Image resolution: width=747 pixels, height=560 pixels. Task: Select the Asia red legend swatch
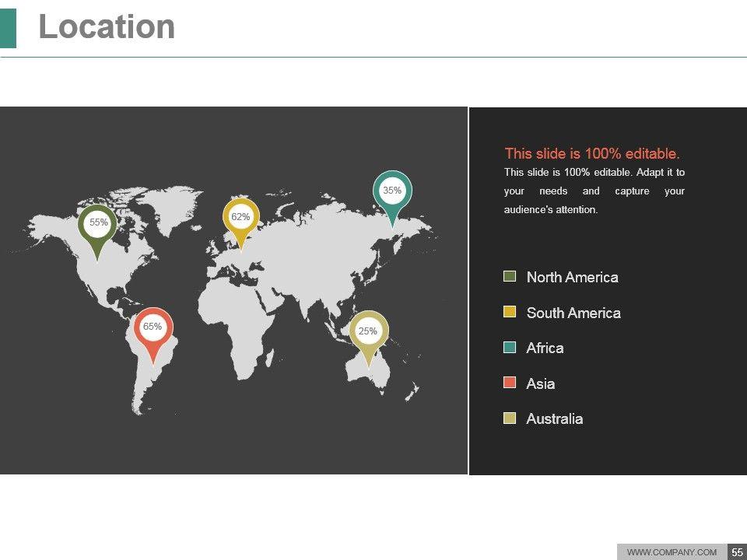[510, 383]
